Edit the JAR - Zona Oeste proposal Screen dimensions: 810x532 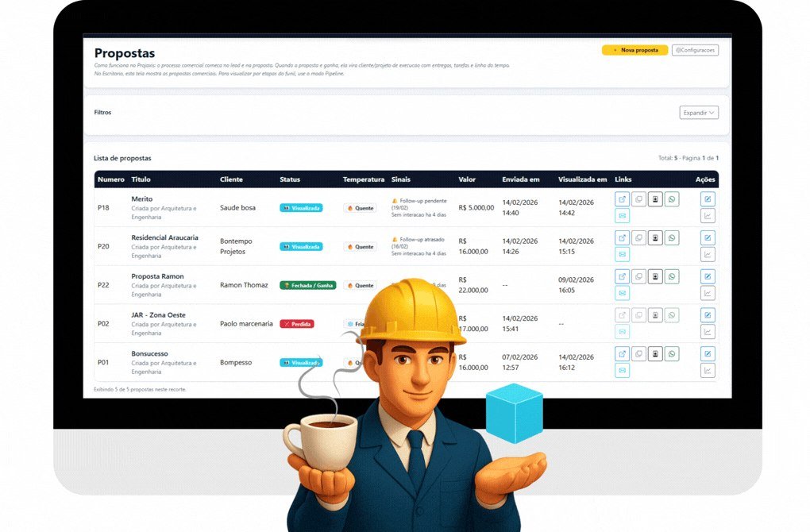tap(708, 315)
